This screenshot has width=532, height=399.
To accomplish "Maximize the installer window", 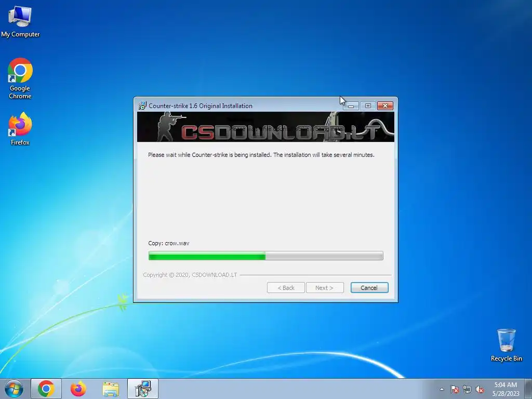I will coord(368,106).
